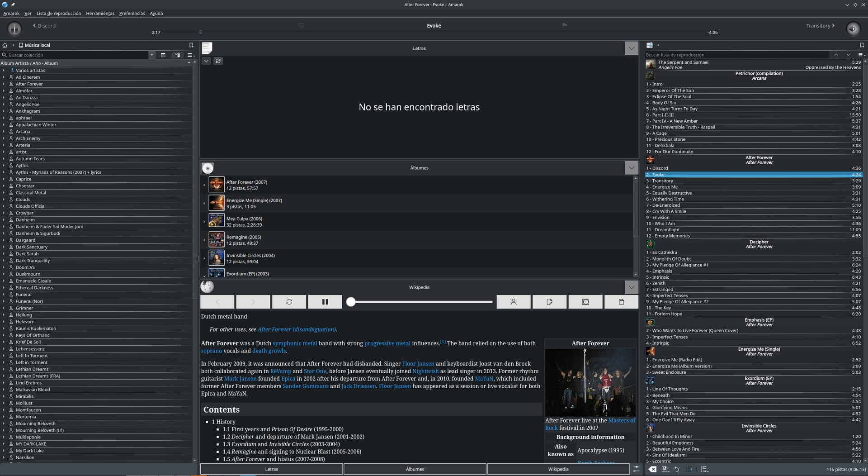
Task: Click Wikipedia forward navigation button
Action: click(253, 302)
